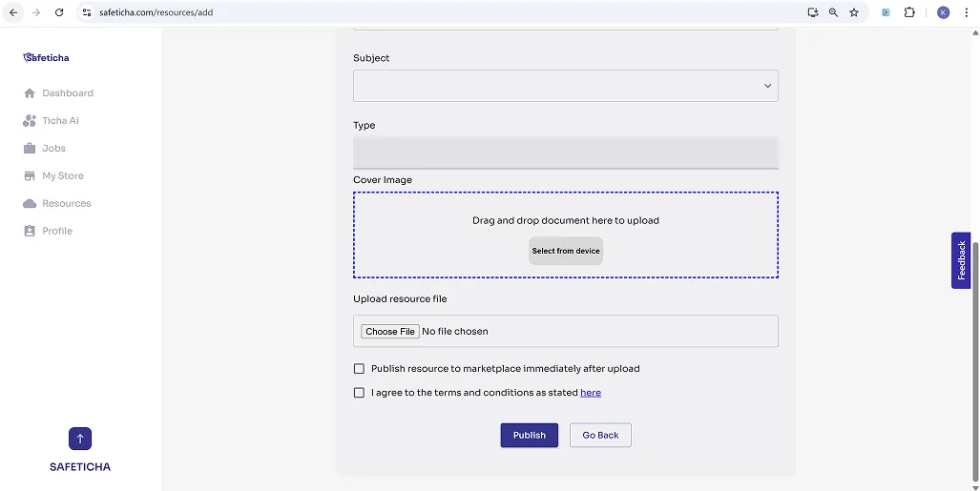
Task: Open the Subject dropdown
Action: [x=566, y=86]
